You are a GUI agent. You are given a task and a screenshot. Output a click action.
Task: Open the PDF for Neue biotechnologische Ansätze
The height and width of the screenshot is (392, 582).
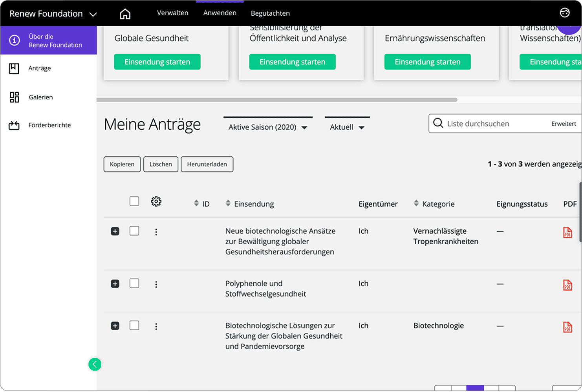tap(567, 233)
